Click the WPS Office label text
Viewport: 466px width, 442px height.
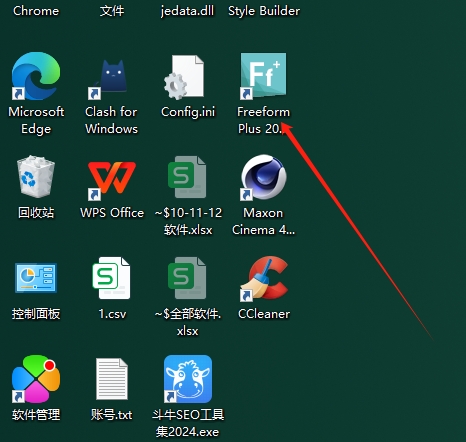point(112,213)
